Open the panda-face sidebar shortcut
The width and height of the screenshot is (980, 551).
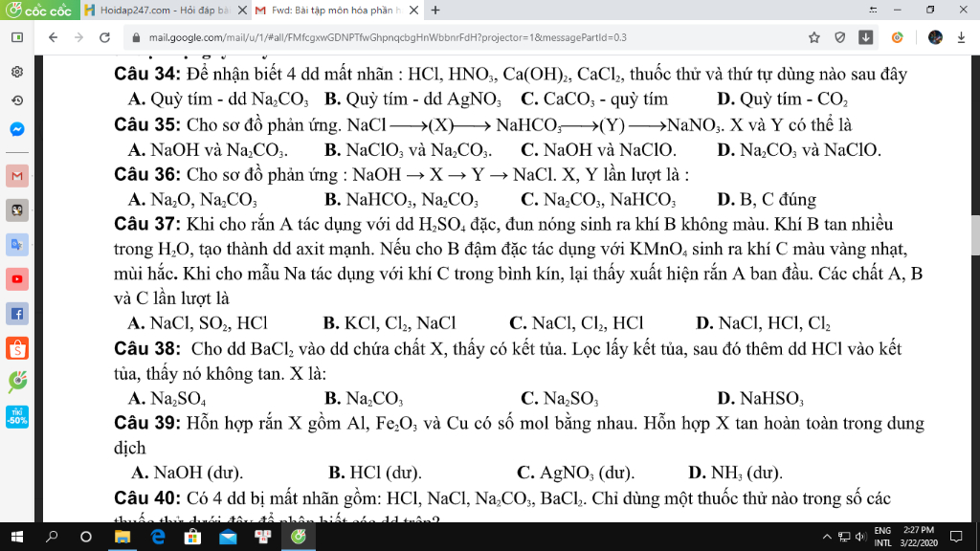[17, 210]
